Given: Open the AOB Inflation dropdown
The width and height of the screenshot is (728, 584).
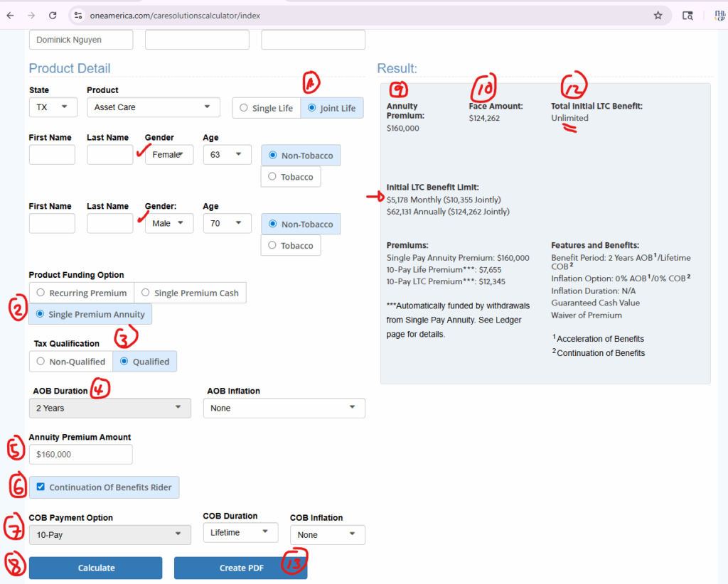Looking at the screenshot, I should pos(284,409).
